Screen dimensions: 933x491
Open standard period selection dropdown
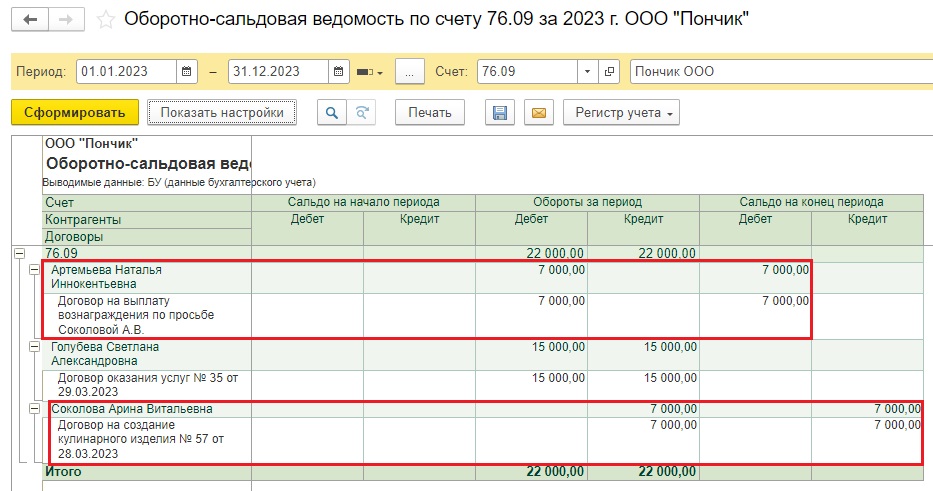click(x=370, y=72)
